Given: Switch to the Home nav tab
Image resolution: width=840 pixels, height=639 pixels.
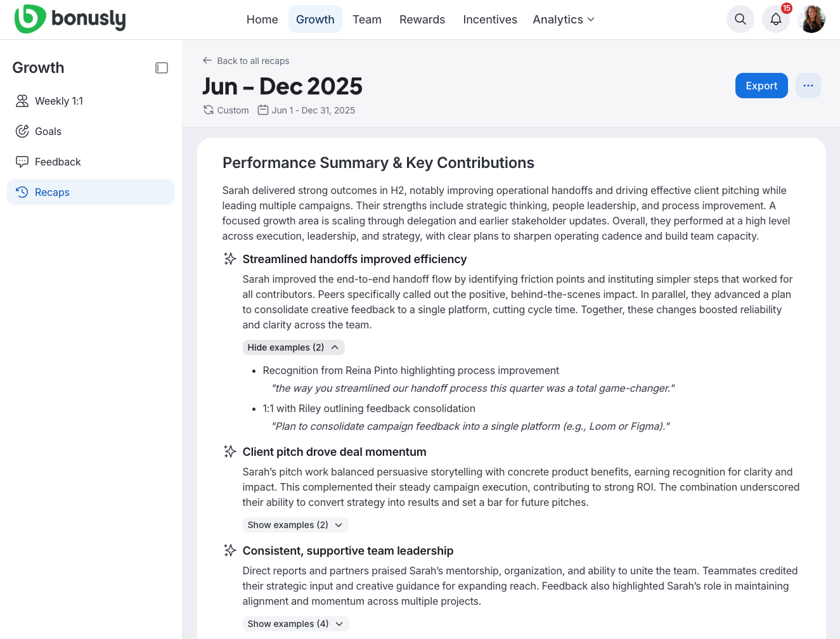Looking at the screenshot, I should (x=262, y=19).
